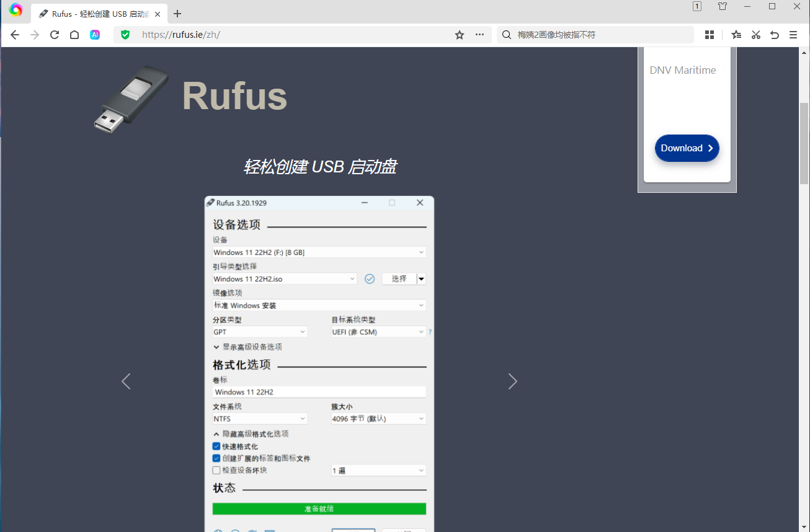810x532 pixels.
Task: Open the 分区类型 GPT dropdown
Action: click(x=260, y=332)
